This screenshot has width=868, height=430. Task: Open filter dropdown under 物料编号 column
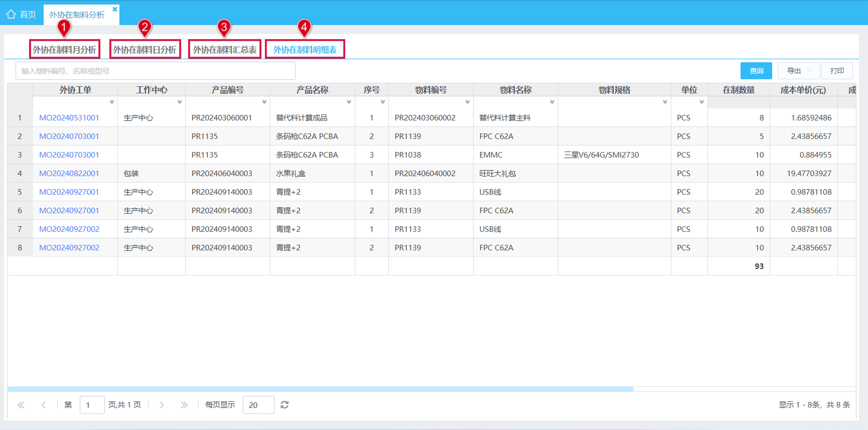(x=467, y=102)
